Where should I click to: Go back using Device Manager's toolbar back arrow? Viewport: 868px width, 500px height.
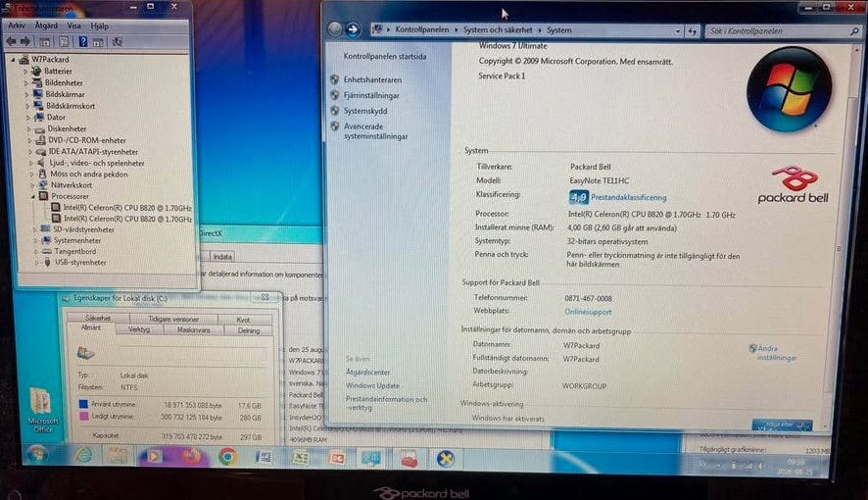[11, 41]
